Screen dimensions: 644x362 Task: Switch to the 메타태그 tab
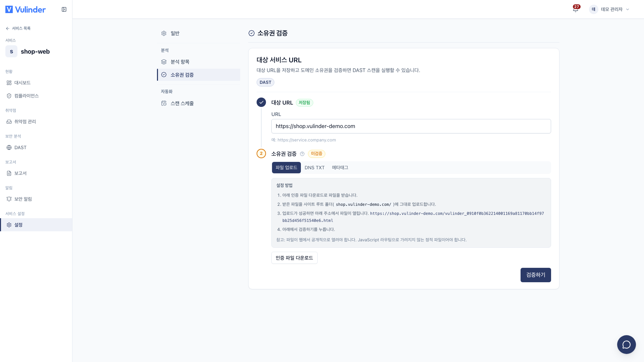[x=340, y=168]
